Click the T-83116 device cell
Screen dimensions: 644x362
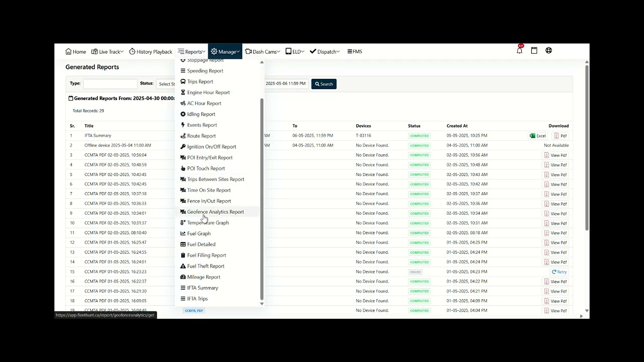pos(363,136)
